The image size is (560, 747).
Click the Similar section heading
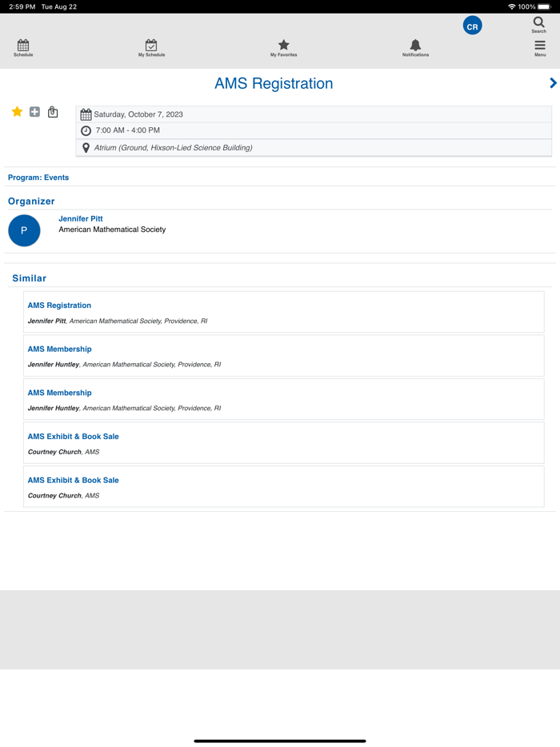click(x=29, y=278)
